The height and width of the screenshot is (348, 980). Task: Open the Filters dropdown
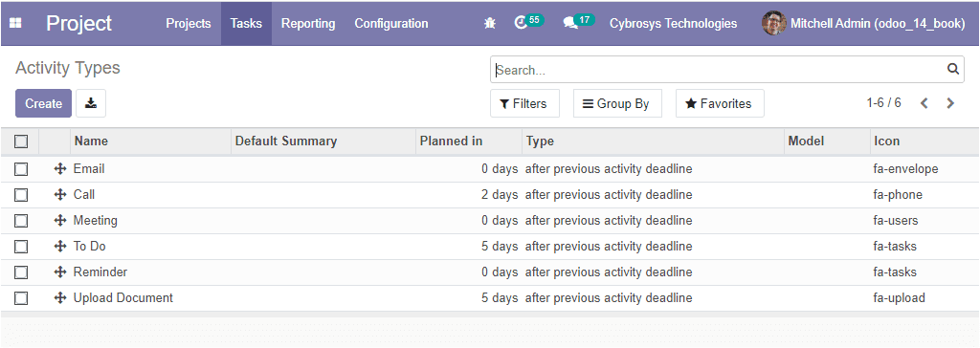524,103
